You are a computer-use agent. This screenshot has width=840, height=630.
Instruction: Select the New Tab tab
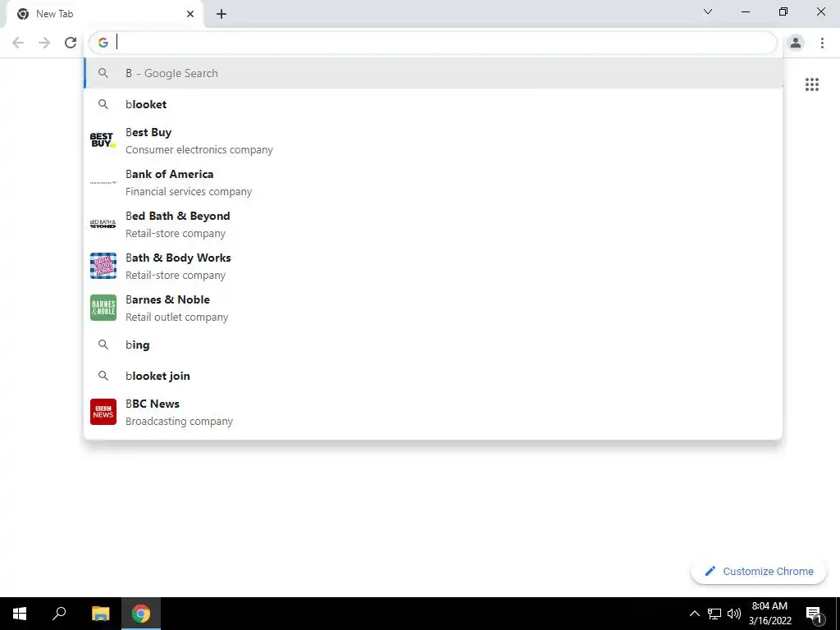click(104, 14)
